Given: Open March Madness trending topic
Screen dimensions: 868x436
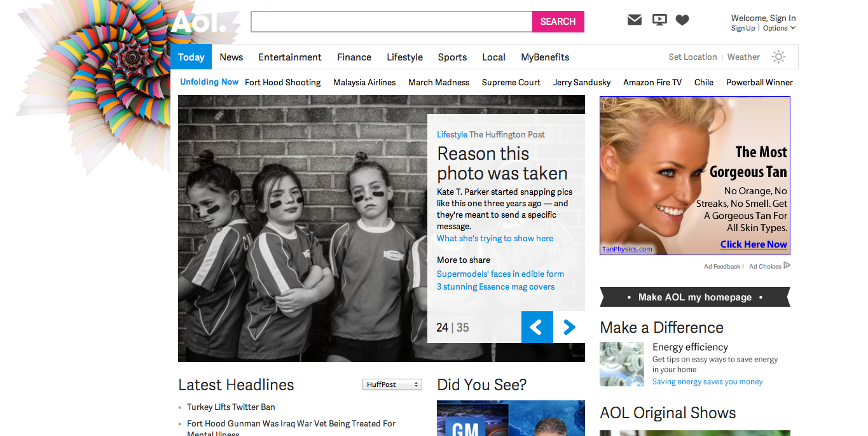Looking at the screenshot, I should pos(439,82).
